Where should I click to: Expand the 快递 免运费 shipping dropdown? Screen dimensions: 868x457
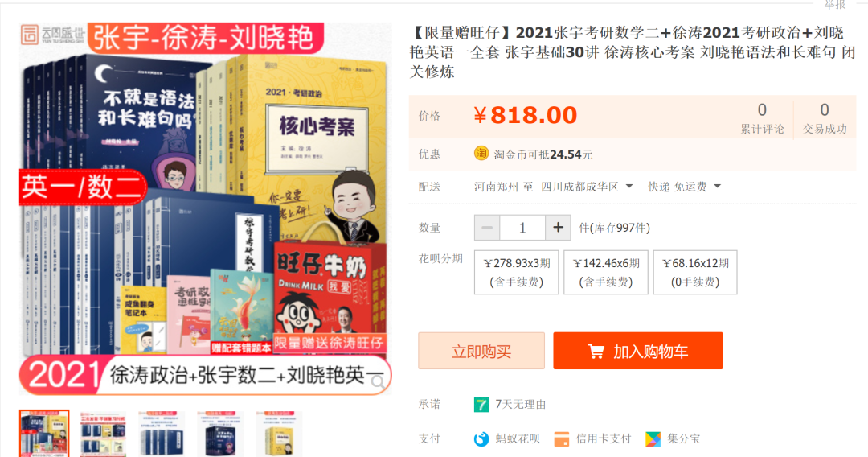pyautogui.click(x=685, y=187)
